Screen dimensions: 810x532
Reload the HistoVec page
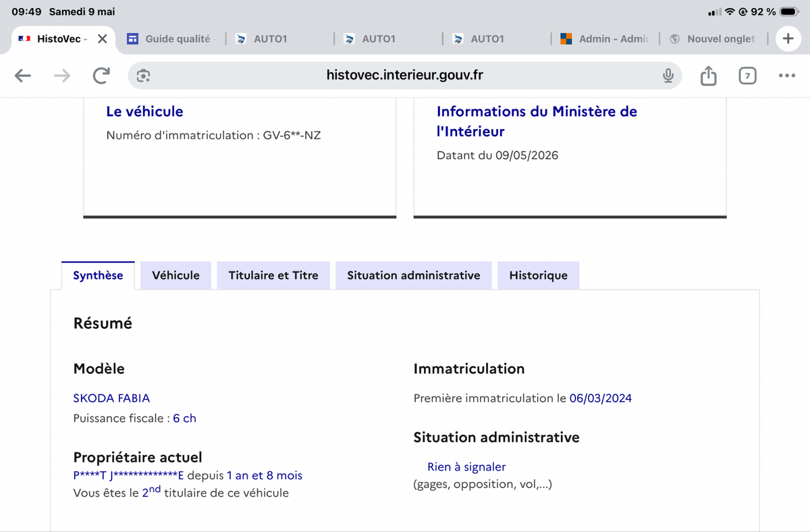101,76
